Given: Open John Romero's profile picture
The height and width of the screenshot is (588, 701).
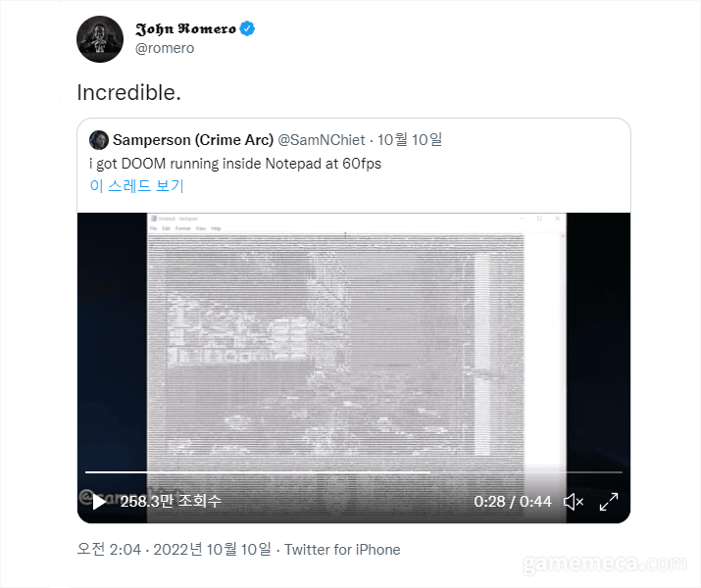Looking at the screenshot, I should (x=100, y=39).
